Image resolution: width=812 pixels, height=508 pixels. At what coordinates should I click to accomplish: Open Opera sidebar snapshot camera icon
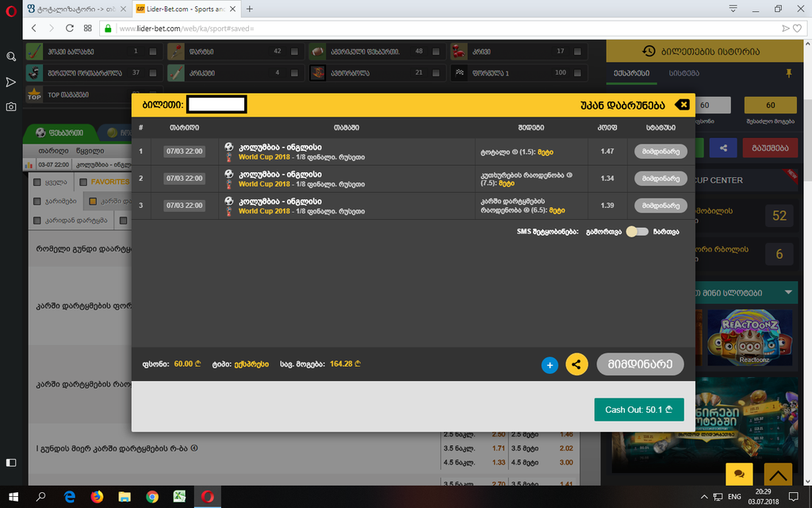pos(11,107)
